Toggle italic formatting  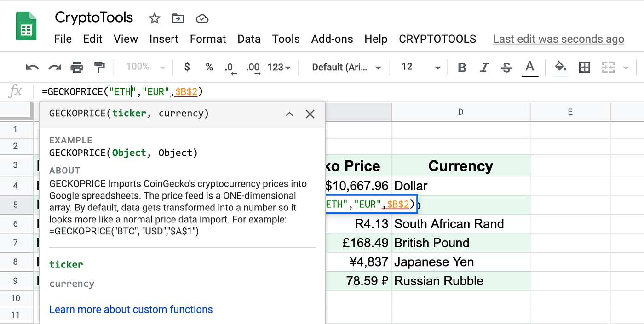click(x=484, y=68)
